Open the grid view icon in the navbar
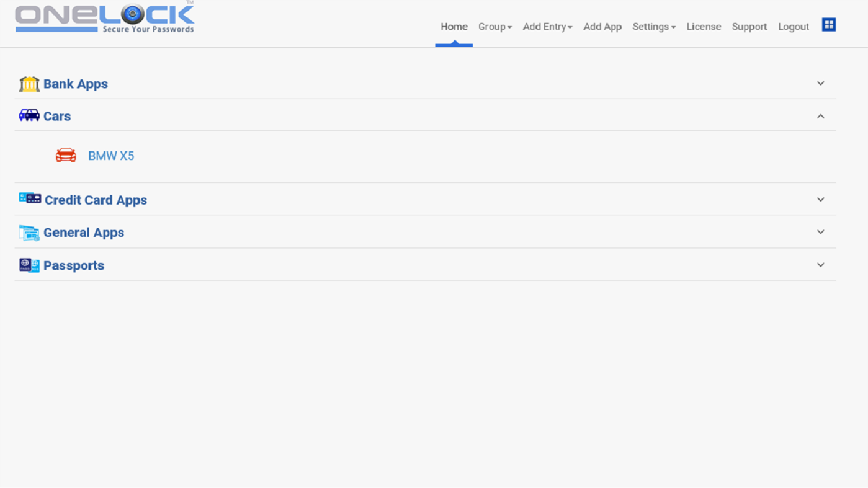Image resolution: width=868 pixels, height=488 pixels. pos(828,24)
